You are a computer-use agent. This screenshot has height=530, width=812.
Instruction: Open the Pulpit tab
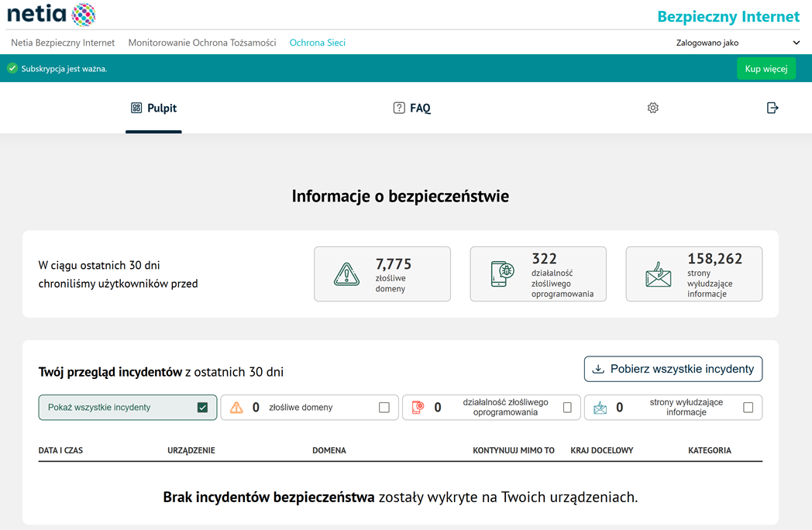pyautogui.click(x=154, y=108)
